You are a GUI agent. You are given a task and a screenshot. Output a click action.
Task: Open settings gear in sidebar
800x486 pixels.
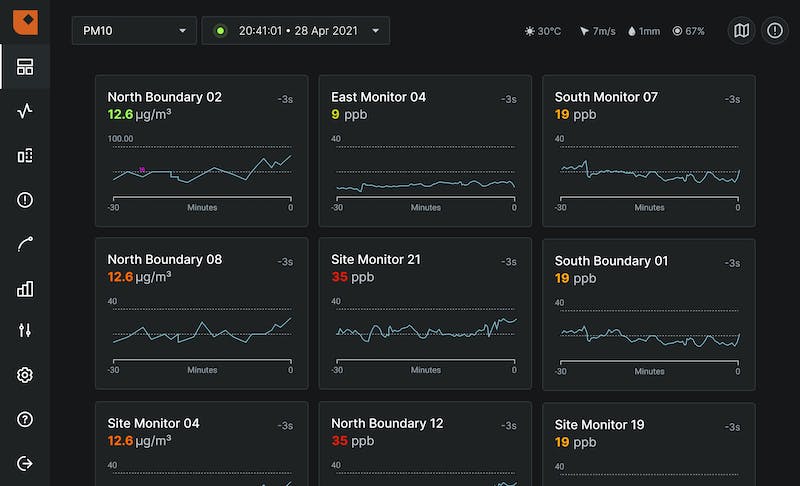(25, 375)
